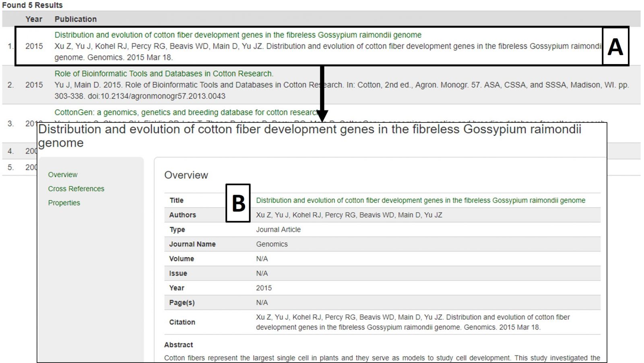Click the 'Issue' row label
This screenshot has height=363, width=644.
coord(178,273)
